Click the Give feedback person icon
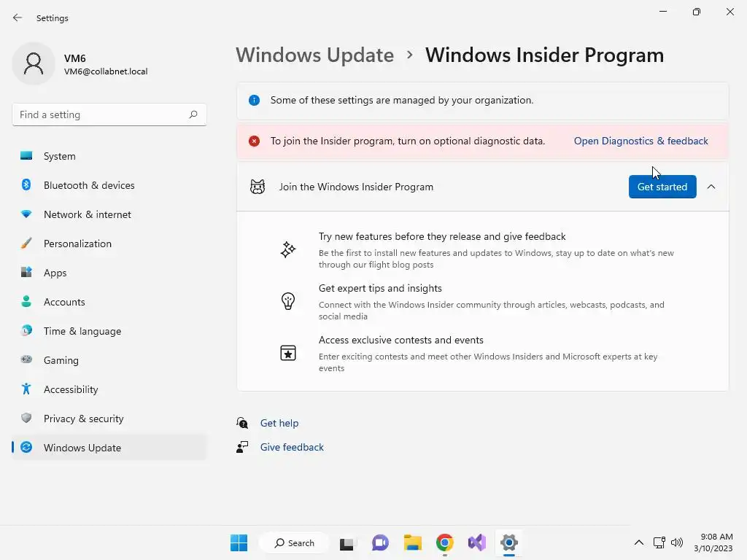Image resolution: width=747 pixels, height=560 pixels. click(x=242, y=447)
